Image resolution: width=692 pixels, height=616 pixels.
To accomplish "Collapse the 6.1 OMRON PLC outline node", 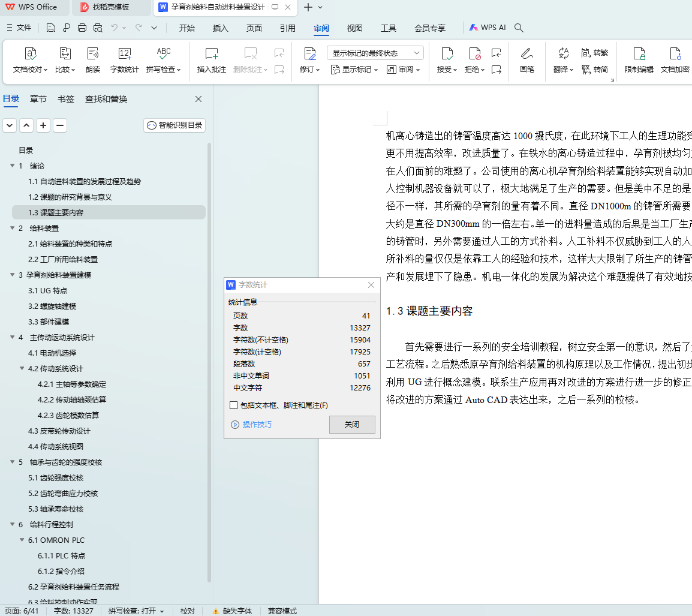I will 22,540.
